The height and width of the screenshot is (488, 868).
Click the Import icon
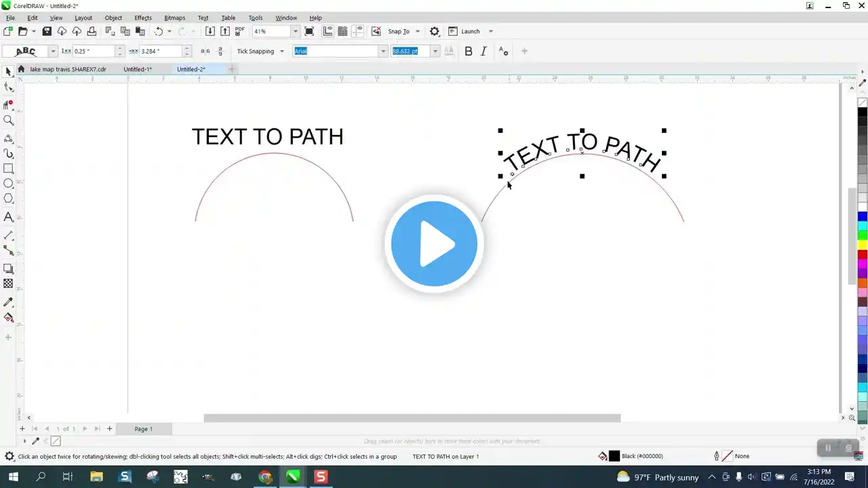tap(210, 31)
